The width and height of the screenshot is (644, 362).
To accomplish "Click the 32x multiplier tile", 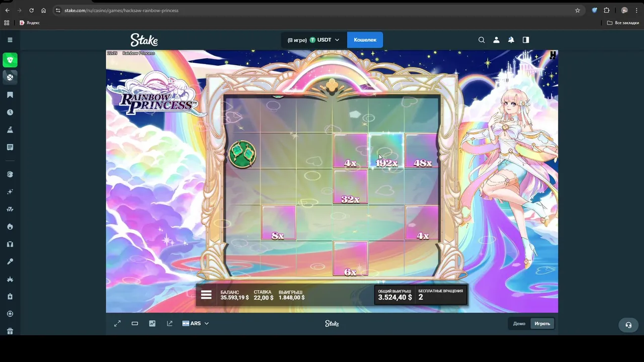I will [x=350, y=187].
